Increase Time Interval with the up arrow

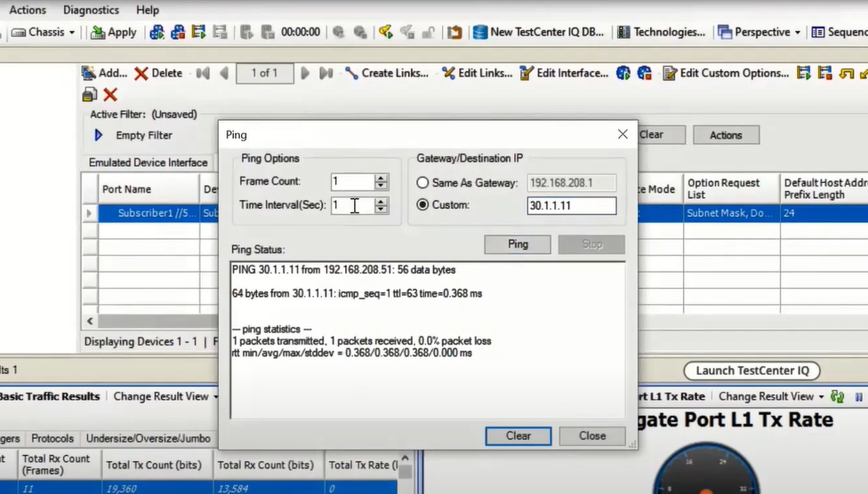coord(381,202)
